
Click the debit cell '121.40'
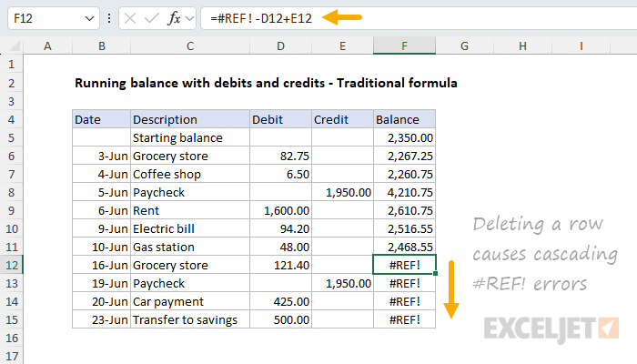280,266
